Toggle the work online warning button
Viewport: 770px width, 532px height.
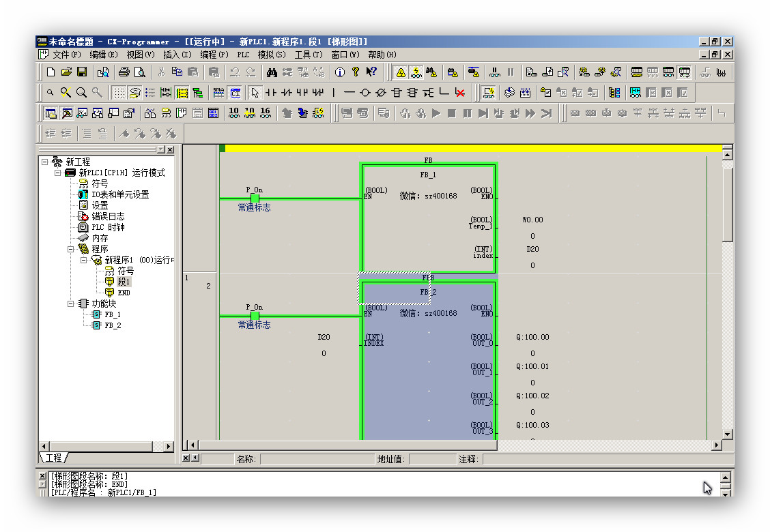[x=401, y=72]
